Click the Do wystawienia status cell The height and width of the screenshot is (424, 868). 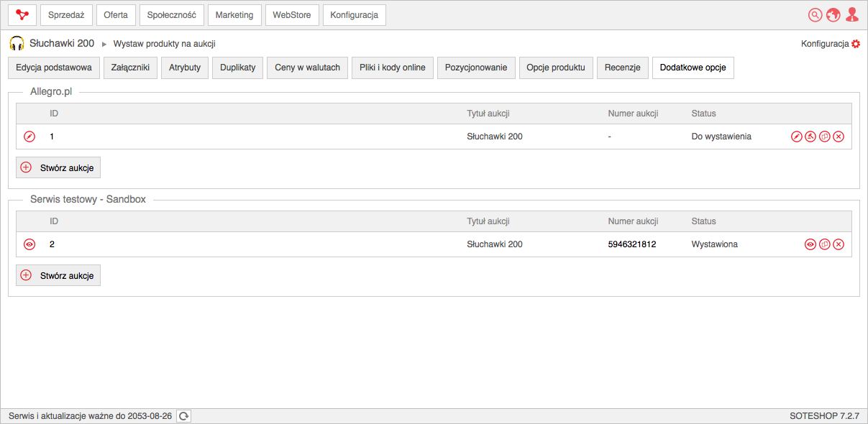(x=721, y=137)
